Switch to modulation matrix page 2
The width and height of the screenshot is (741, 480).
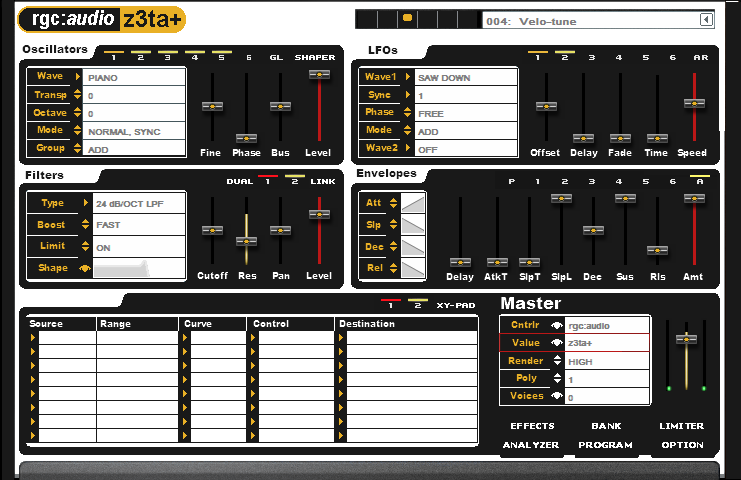point(418,304)
